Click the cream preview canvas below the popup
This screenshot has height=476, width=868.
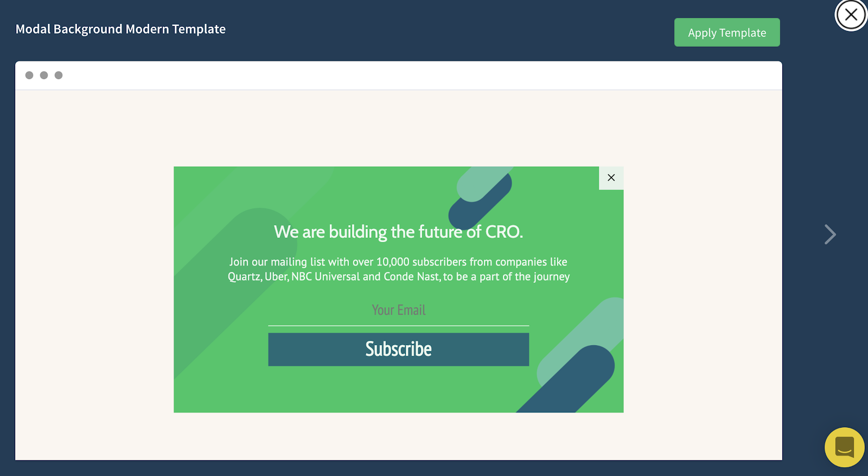398,436
